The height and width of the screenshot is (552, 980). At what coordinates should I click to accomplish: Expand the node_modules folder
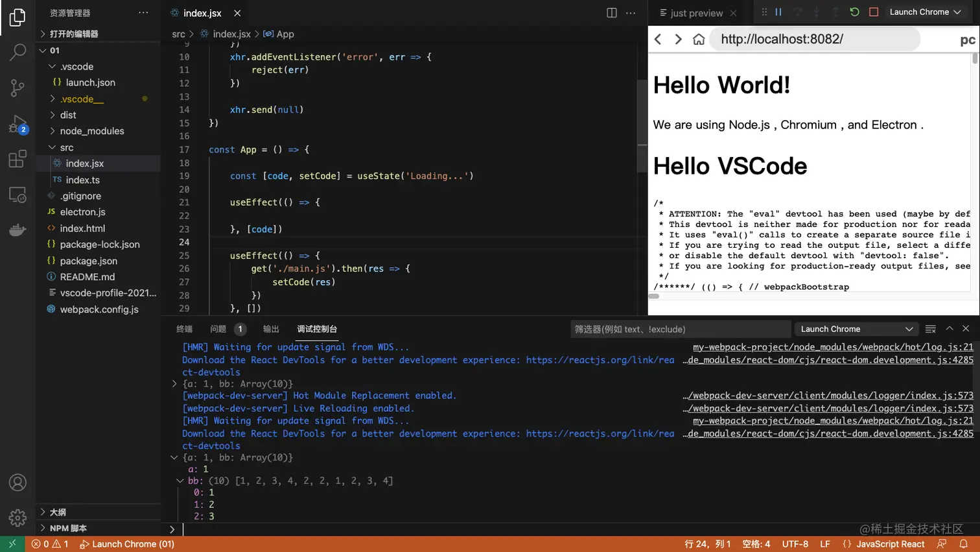pos(98,131)
